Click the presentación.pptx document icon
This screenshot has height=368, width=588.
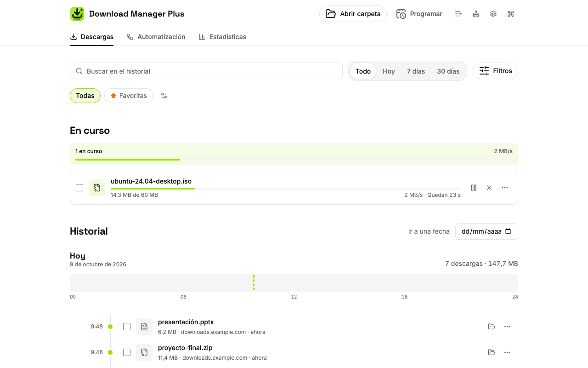pyautogui.click(x=144, y=327)
